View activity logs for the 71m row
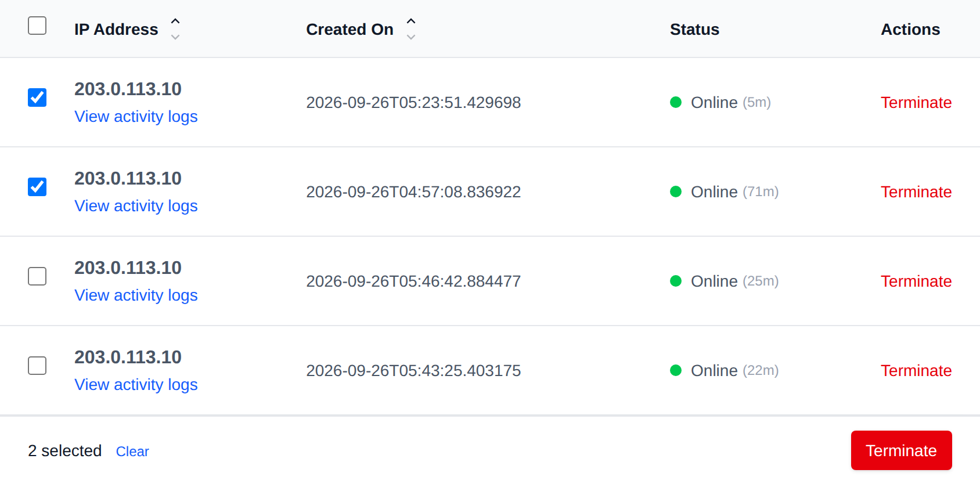980x484 pixels. (x=136, y=206)
